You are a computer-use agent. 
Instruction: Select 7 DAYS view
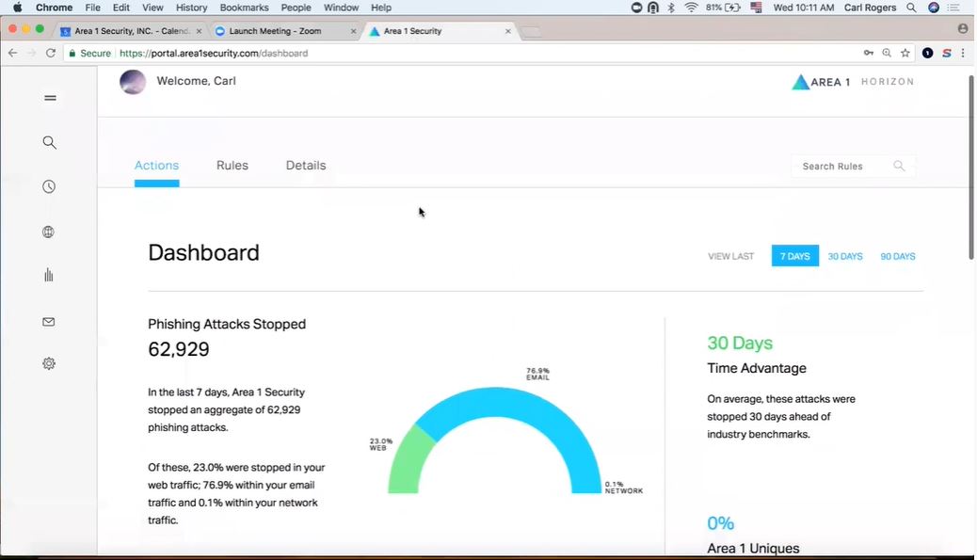(x=795, y=256)
